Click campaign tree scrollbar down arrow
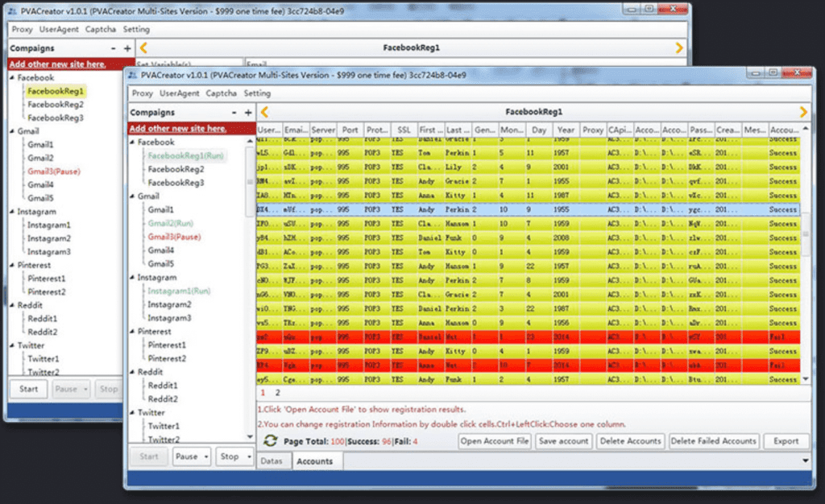The width and height of the screenshot is (825, 504). (250, 436)
